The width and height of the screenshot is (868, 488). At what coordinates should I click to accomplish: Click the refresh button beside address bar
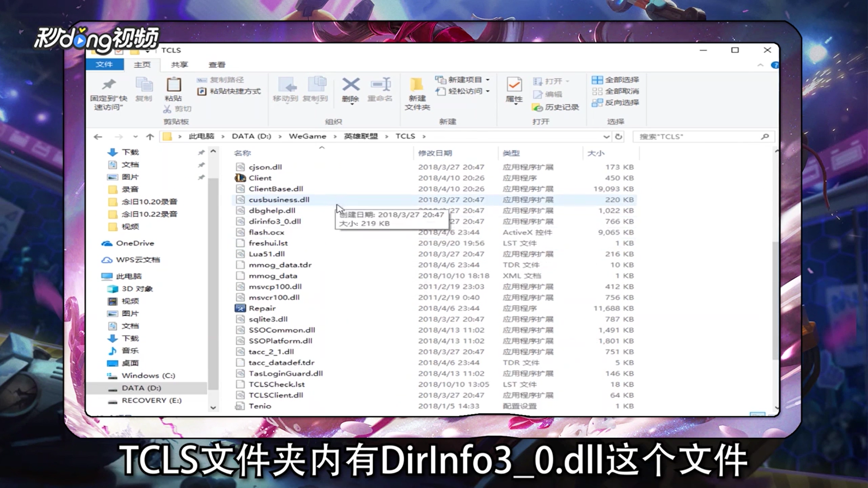tap(618, 136)
